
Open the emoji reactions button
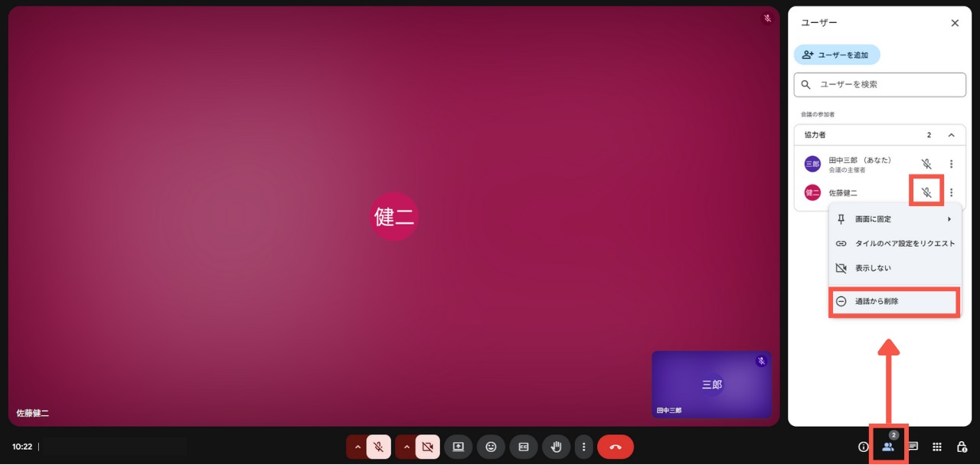(x=491, y=447)
